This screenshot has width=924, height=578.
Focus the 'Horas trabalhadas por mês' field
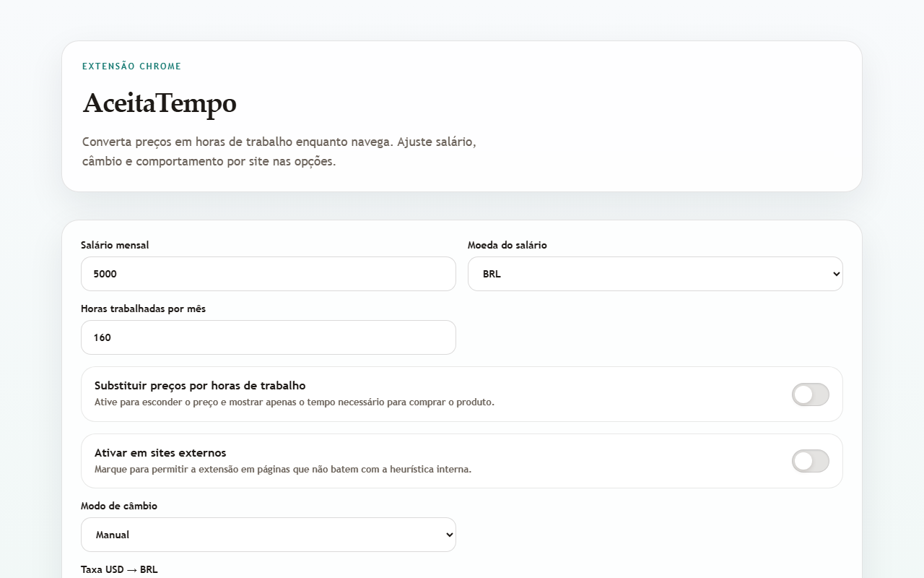(268, 337)
